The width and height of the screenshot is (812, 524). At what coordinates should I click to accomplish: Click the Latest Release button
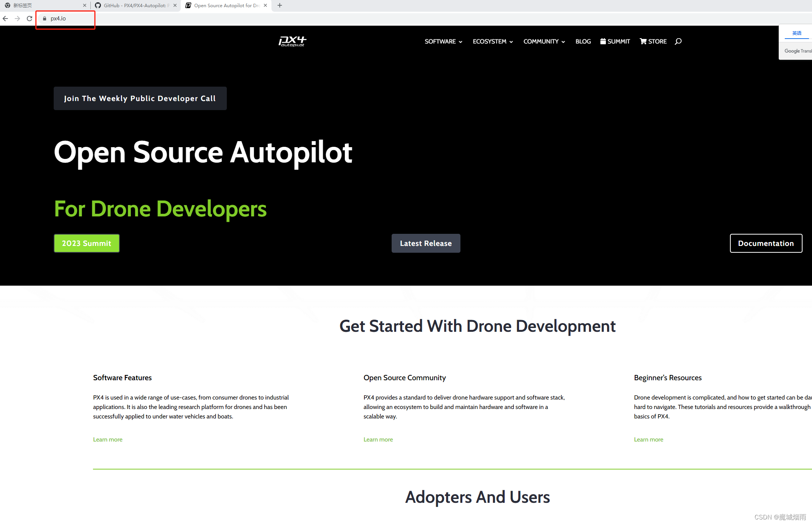pos(426,243)
